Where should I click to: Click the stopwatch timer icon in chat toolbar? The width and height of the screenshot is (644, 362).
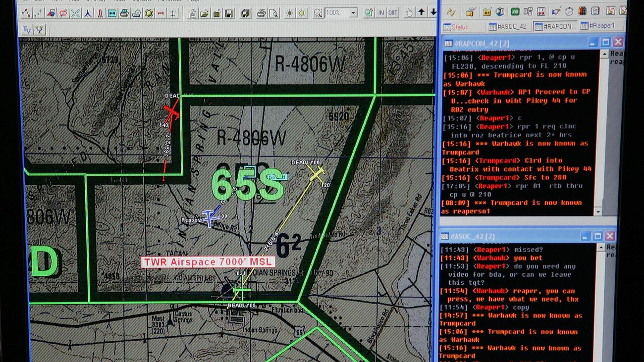click(569, 11)
